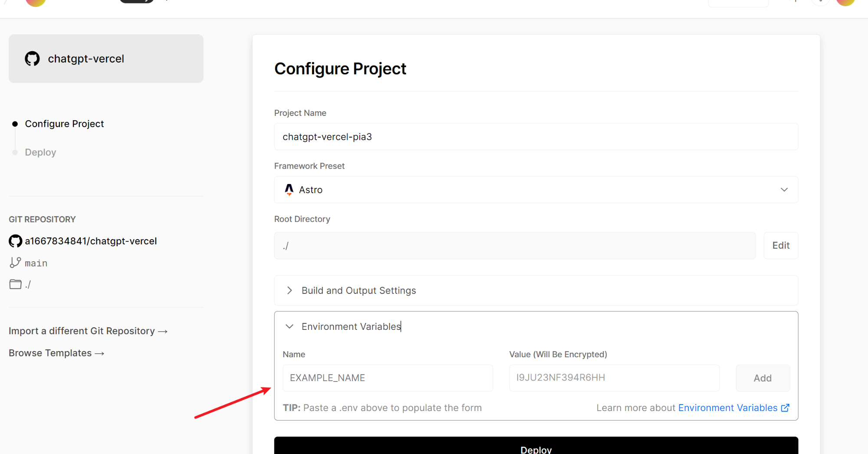Open the Browse Templates link
This screenshot has height=454, width=868.
click(56, 353)
